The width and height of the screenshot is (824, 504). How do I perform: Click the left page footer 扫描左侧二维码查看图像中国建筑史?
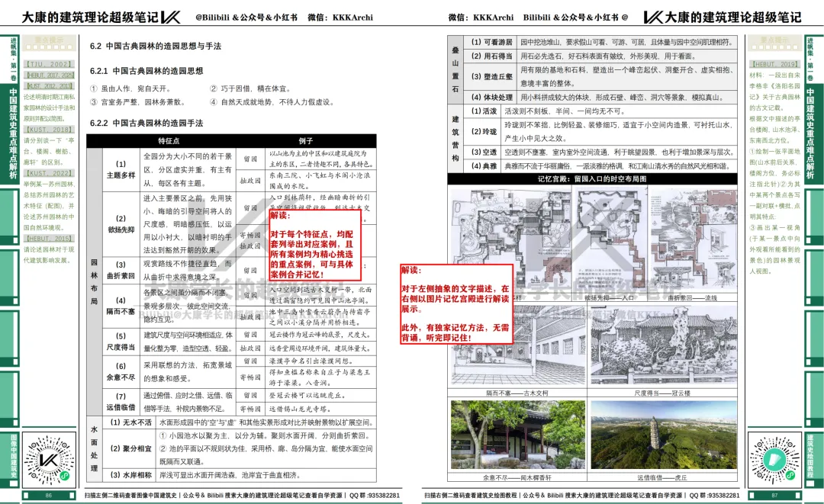pyautogui.click(x=130, y=495)
